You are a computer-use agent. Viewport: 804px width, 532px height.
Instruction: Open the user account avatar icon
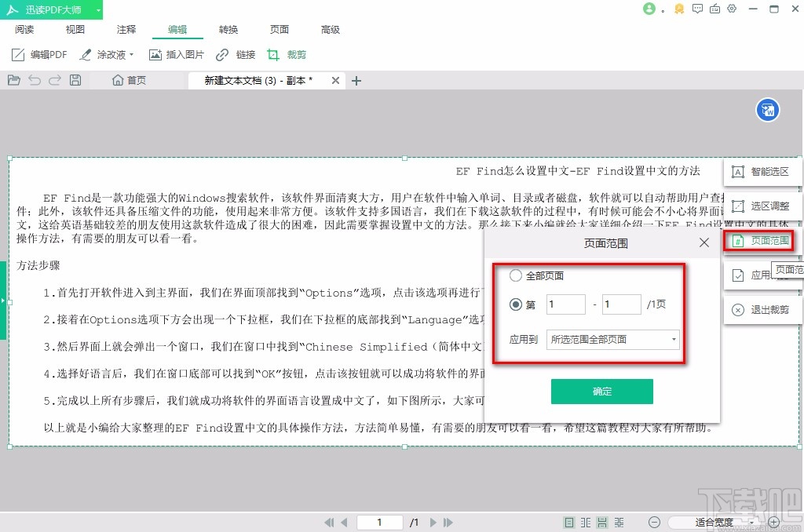click(x=649, y=9)
